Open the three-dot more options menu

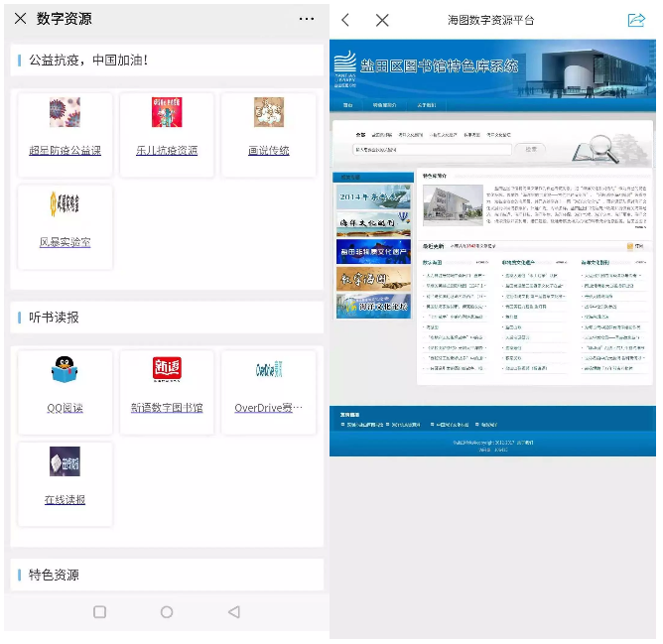(x=307, y=19)
